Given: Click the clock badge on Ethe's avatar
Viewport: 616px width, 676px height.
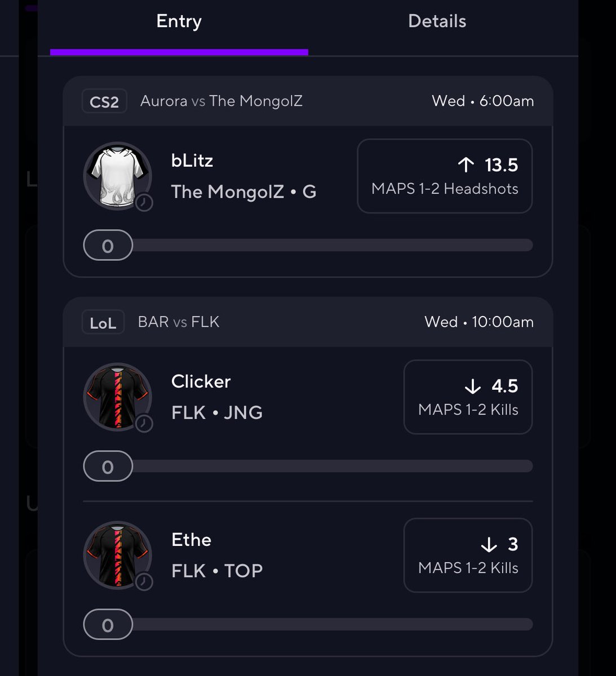Looking at the screenshot, I should (144, 581).
